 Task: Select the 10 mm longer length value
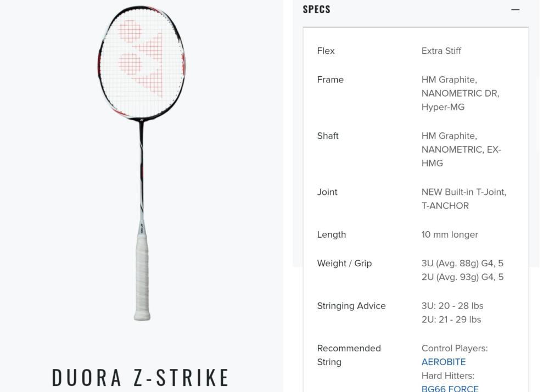pyautogui.click(x=450, y=234)
